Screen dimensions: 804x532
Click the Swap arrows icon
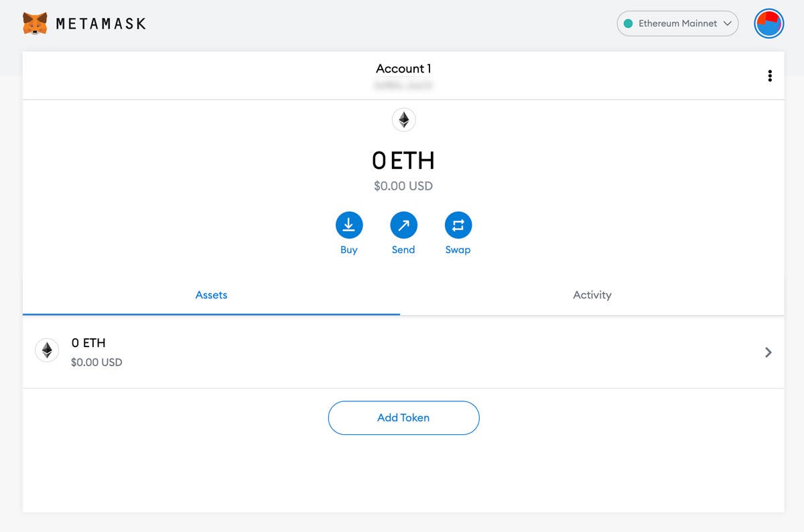click(458, 226)
